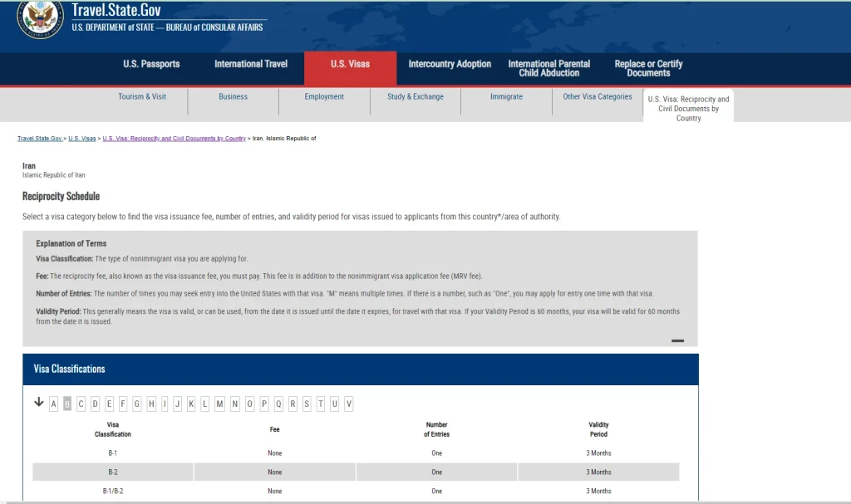Open the International Travel menu
Image resolution: width=851 pixels, height=504 pixels.
[x=251, y=64]
